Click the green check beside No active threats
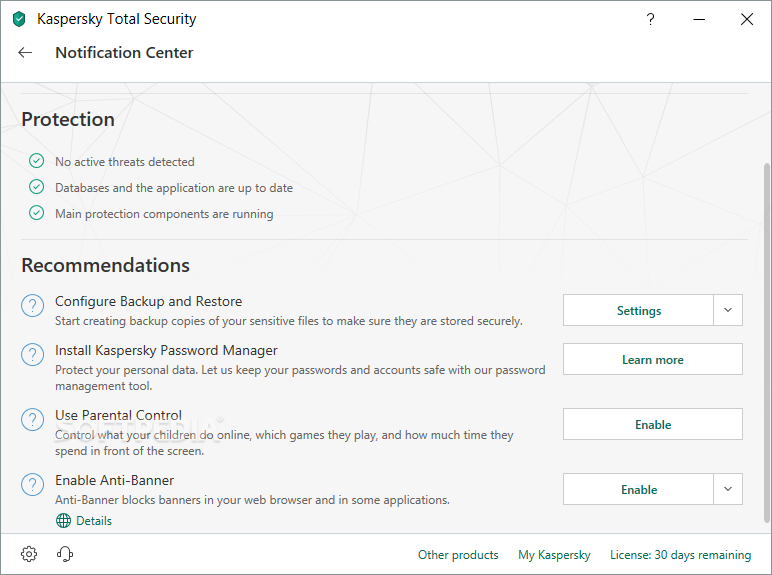772x575 pixels. [36, 161]
